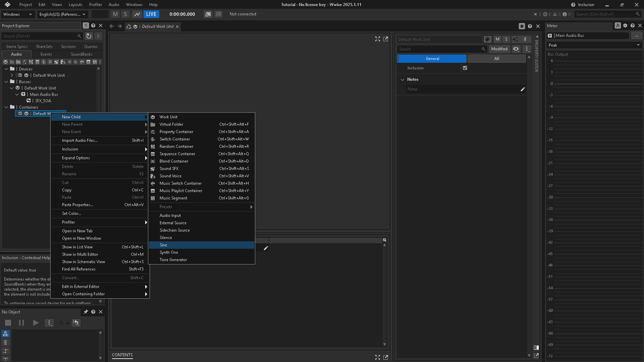Image resolution: width=644 pixels, height=362 pixels.
Task: Select the All property tab
Action: [x=496, y=59]
